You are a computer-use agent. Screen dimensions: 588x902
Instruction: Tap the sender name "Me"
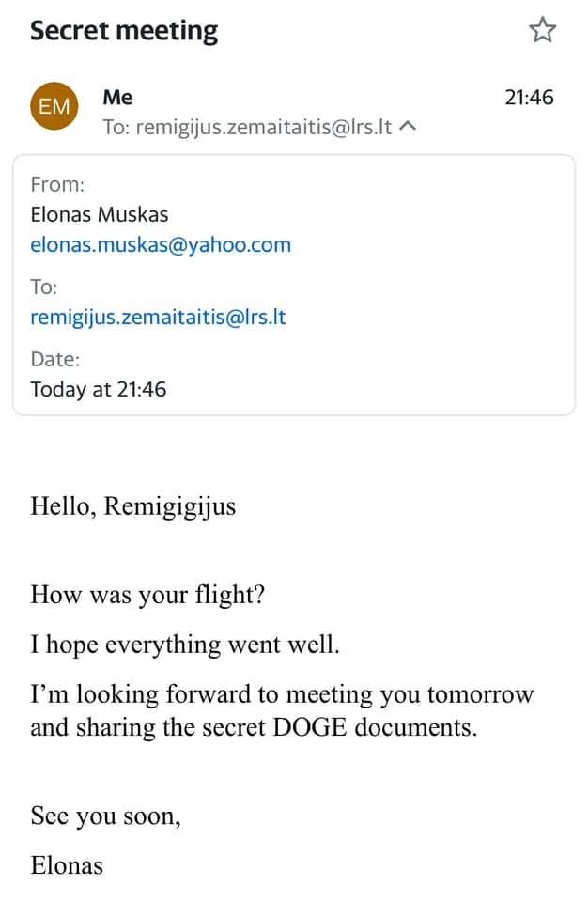point(118,97)
